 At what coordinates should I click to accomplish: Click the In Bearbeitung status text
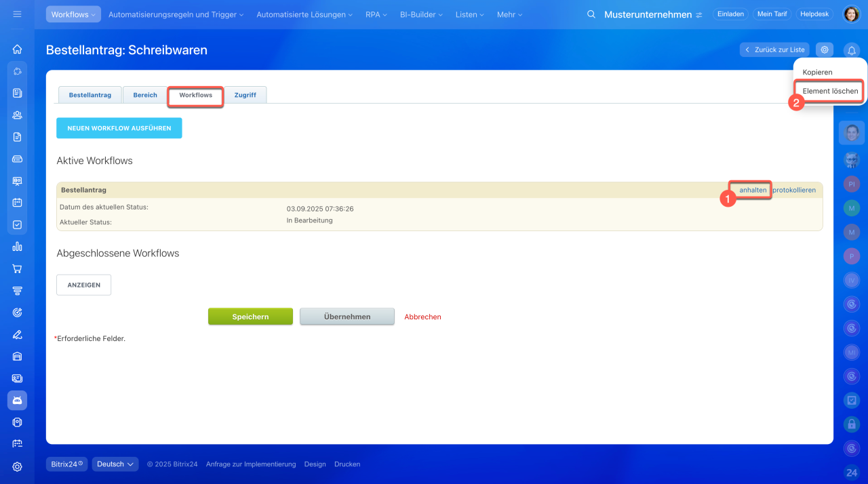click(310, 220)
